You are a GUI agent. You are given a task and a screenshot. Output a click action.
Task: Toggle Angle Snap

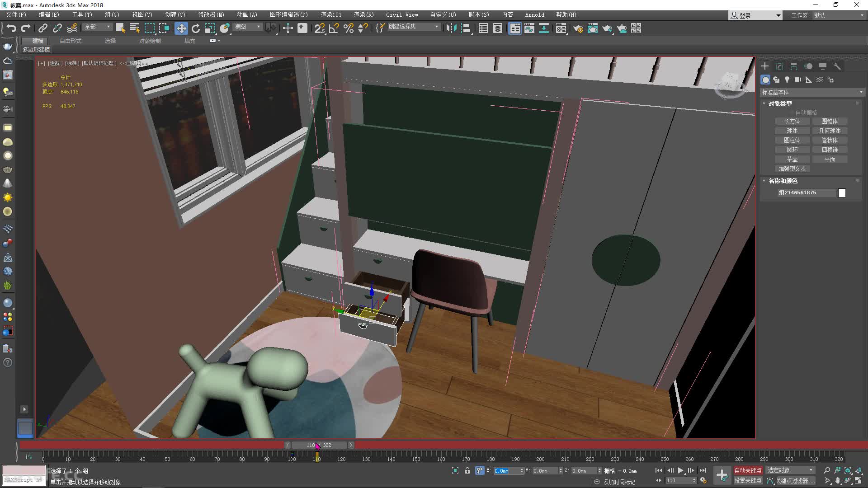(334, 28)
